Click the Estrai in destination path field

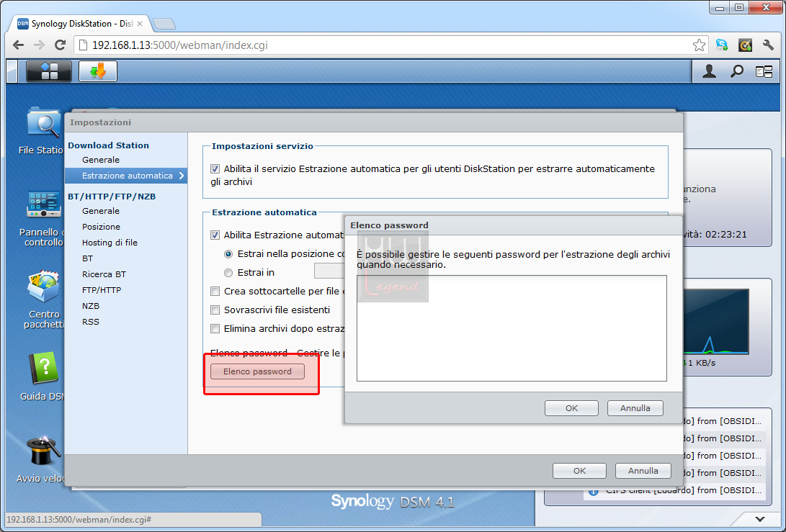329,271
